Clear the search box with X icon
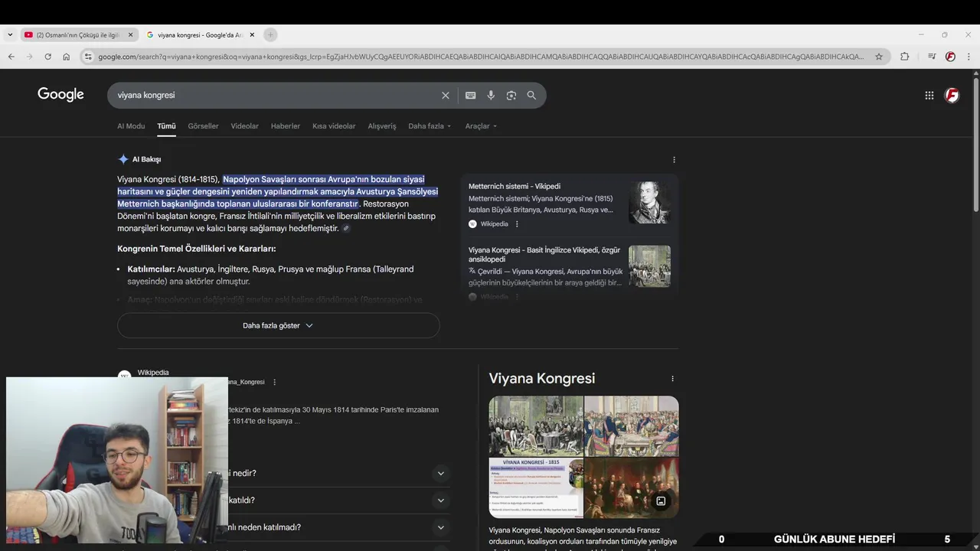Image resolution: width=980 pixels, height=551 pixels. [446, 95]
